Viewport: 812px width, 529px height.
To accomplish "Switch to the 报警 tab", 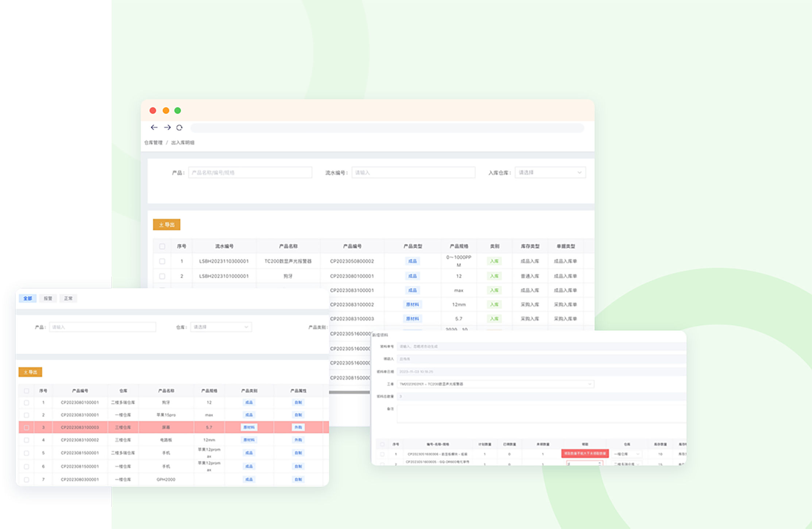I will tap(48, 298).
